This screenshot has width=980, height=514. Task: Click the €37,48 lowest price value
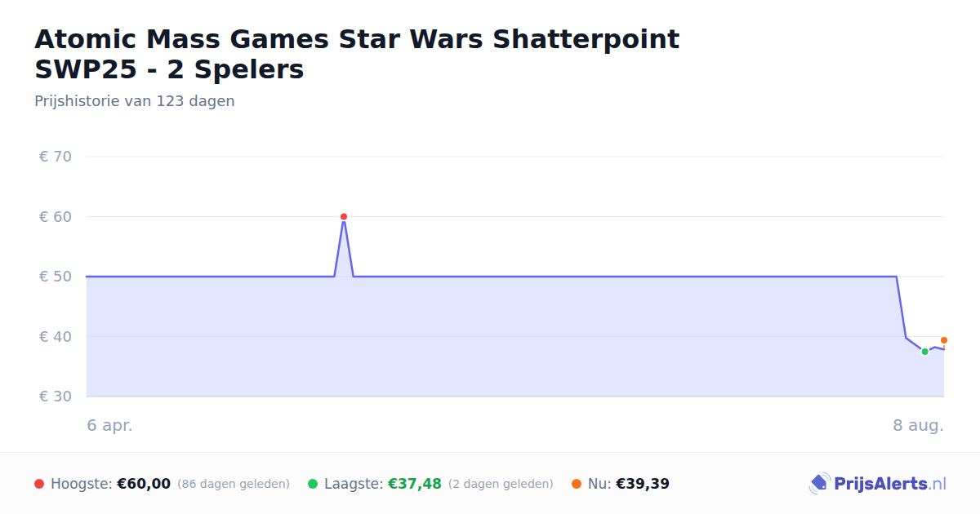415,484
